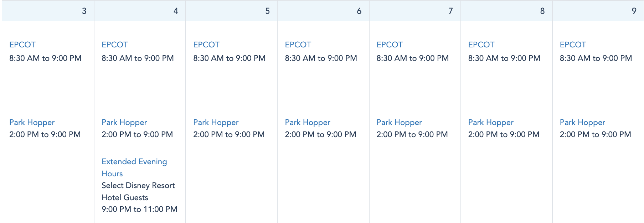Screen dimensions: 644x223
Task: Click Park Hopper link on day 7
Action: pyautogui.click(x=399, y=123)
